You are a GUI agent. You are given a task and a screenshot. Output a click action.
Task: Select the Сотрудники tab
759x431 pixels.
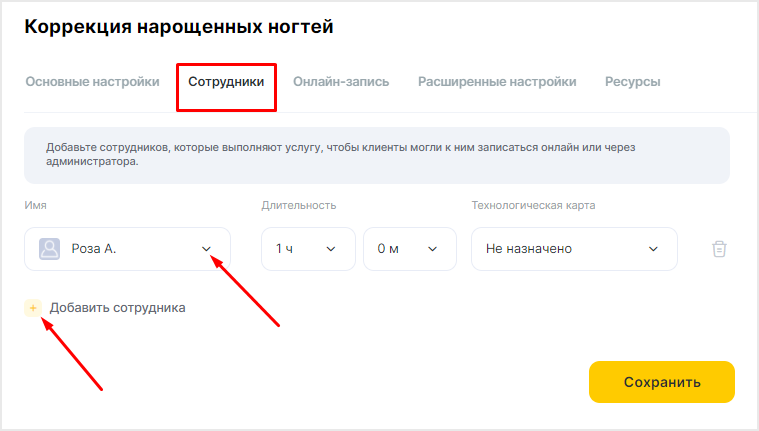click(x=226, y=81)
